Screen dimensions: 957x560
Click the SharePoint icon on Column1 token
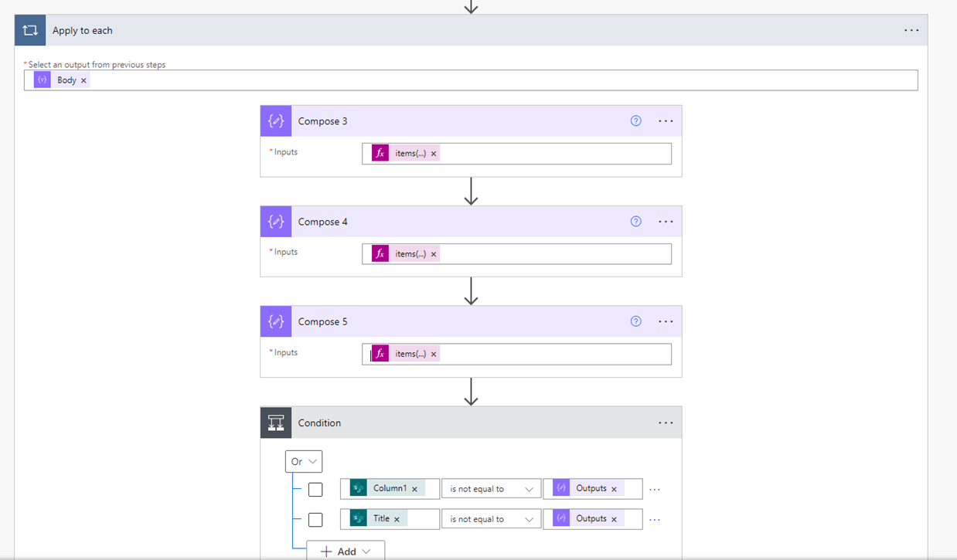[358, 488]
